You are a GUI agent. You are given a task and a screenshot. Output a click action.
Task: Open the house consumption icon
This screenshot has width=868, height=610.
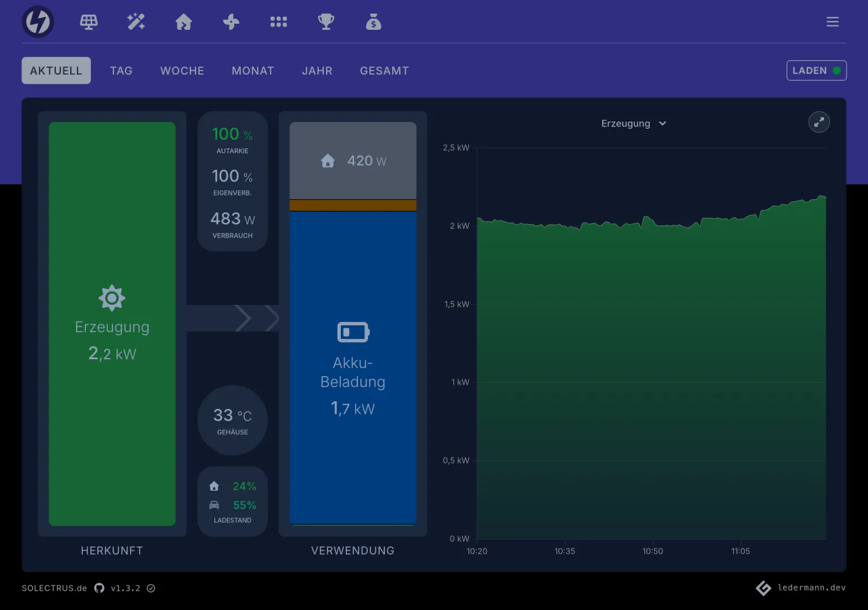tap(184, 22)
